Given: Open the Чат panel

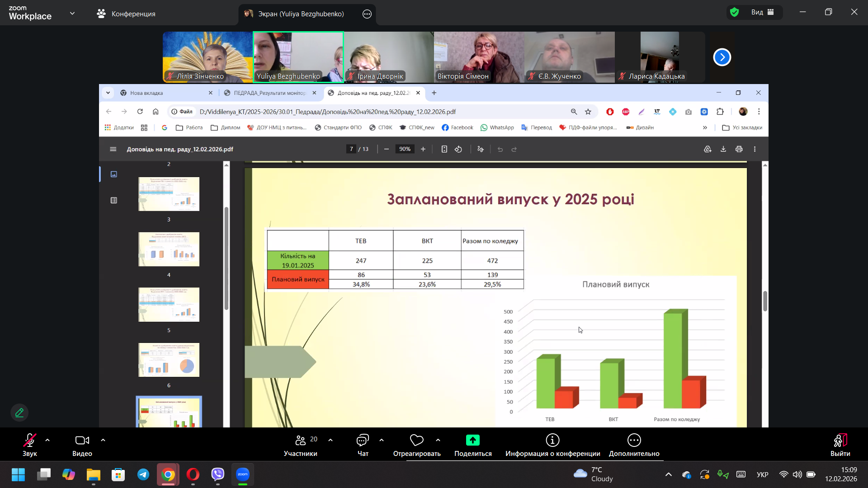Looking at the screenshot, I should point(363,440).
